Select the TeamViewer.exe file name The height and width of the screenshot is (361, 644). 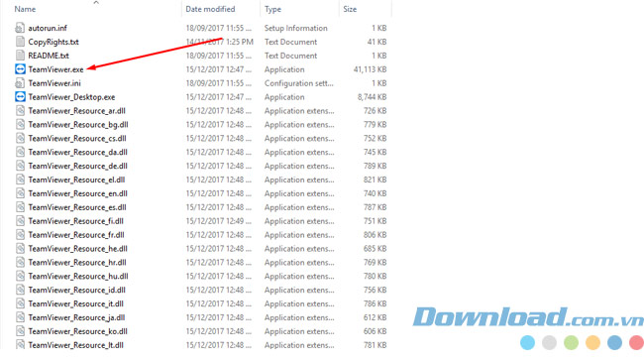point(55,69)
